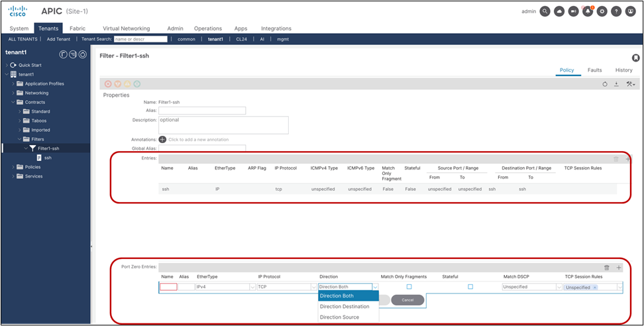
Task: Click the critical faults red icon
Action: pyautogui.click(x=108, y=83)
